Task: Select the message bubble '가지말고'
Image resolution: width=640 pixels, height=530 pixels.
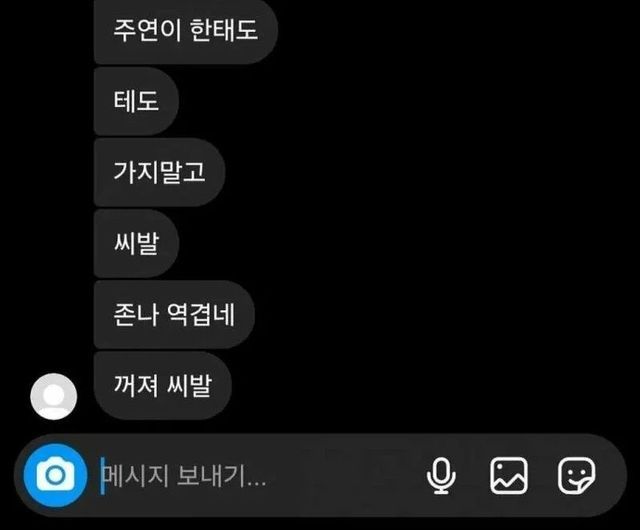Action: point(160,172)
